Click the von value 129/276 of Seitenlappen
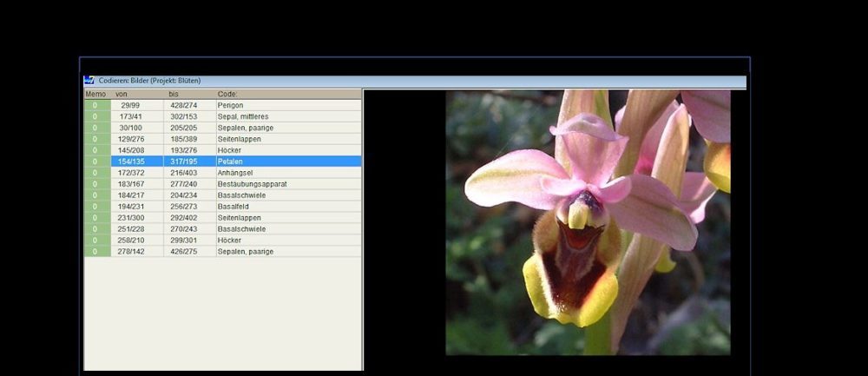This screenshot has height=376, width=868. (x=131, y=139)
